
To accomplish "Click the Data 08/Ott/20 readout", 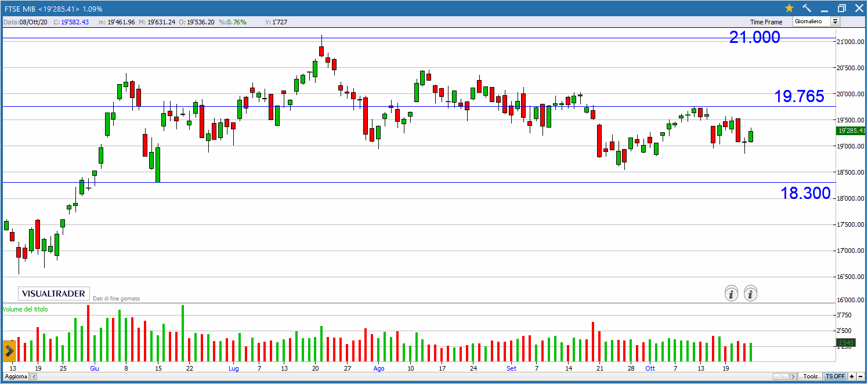I will tap(26, 22).
